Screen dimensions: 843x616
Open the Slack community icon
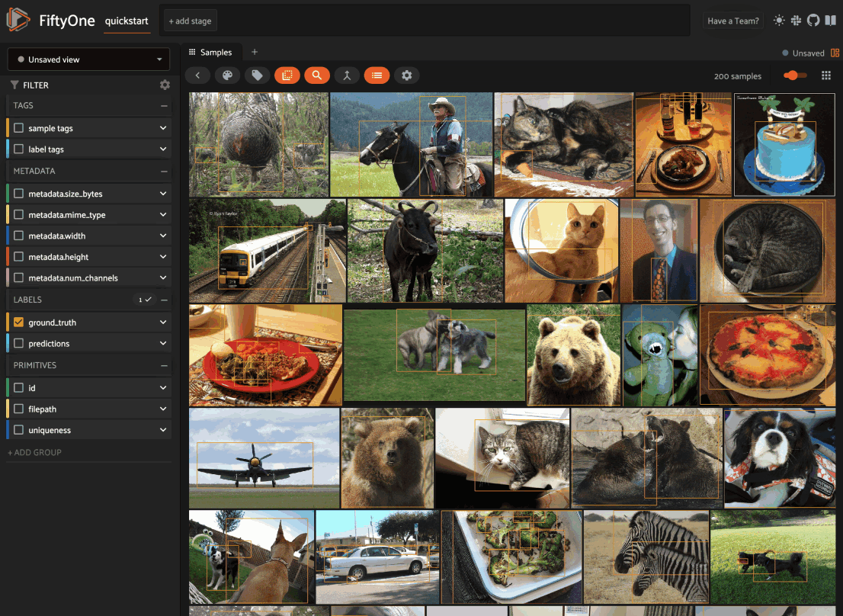click(796, 21)
